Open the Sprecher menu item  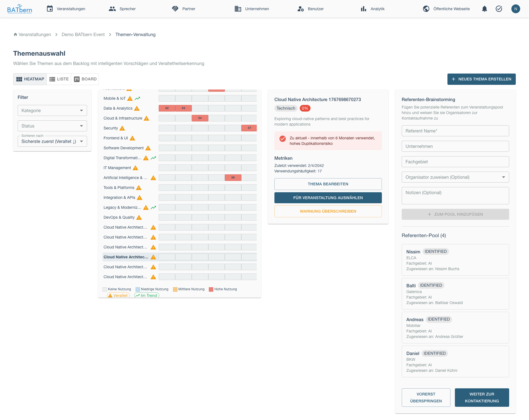(x=122, y=9)
